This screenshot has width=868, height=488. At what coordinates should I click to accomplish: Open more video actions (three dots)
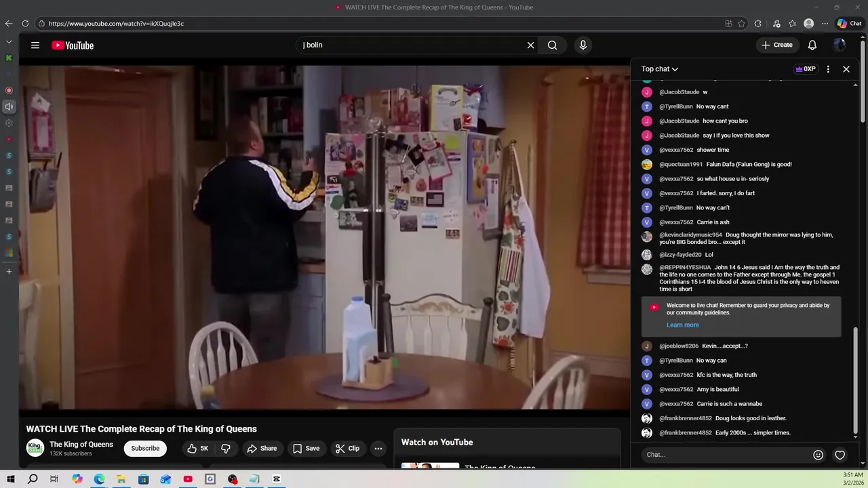(x=378, y=448)
